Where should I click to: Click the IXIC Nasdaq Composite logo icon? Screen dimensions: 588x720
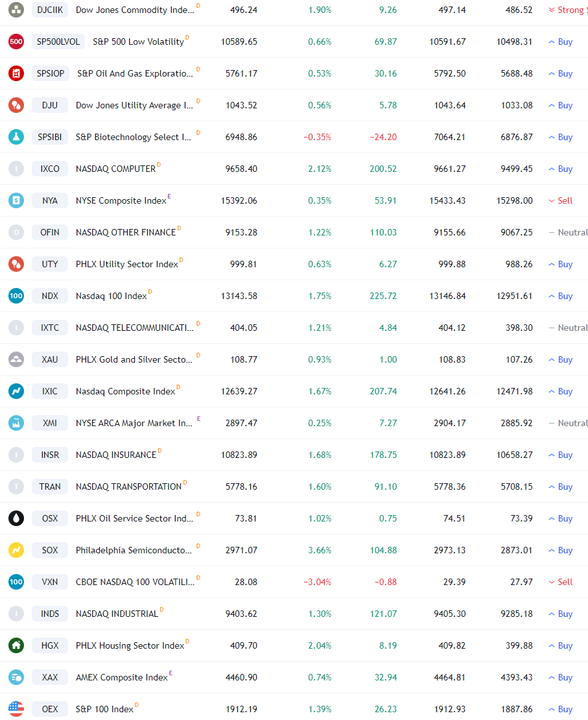(16, 391)
